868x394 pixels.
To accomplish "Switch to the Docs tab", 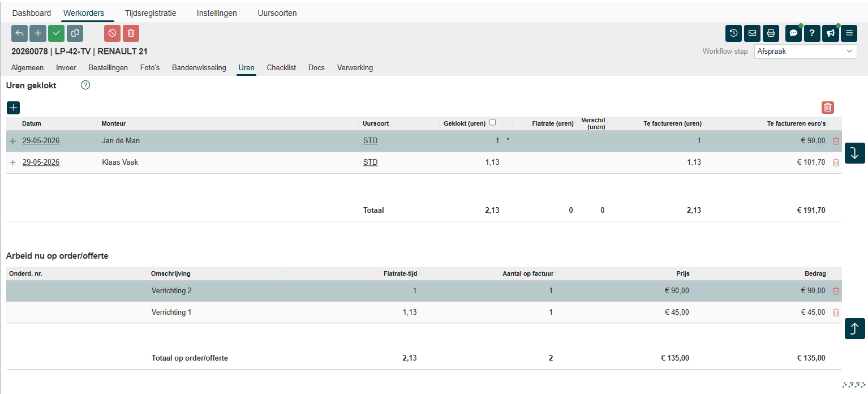I will (316, 68).
